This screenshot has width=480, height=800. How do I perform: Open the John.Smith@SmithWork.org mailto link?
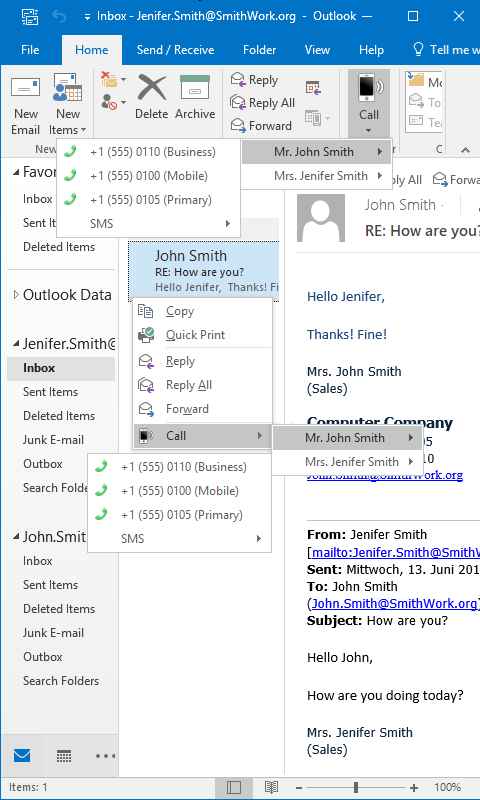[x=395, y=603]
